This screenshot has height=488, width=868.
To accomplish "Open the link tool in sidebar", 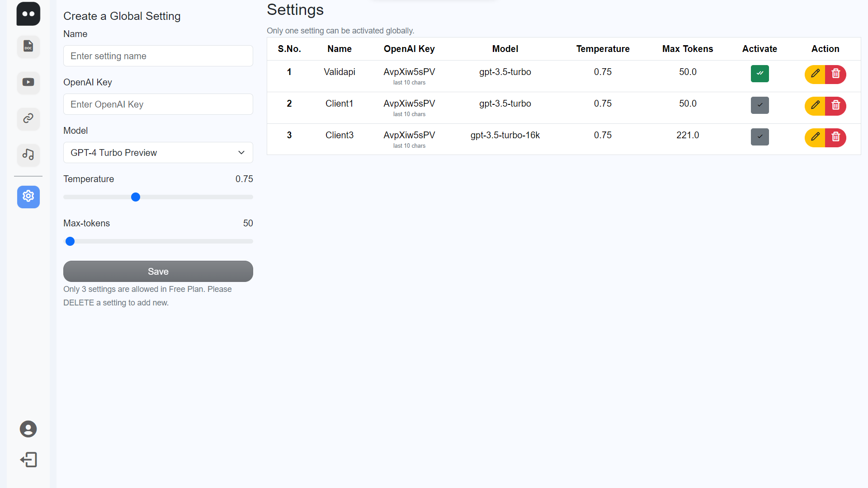I will (x=28, y=118).
